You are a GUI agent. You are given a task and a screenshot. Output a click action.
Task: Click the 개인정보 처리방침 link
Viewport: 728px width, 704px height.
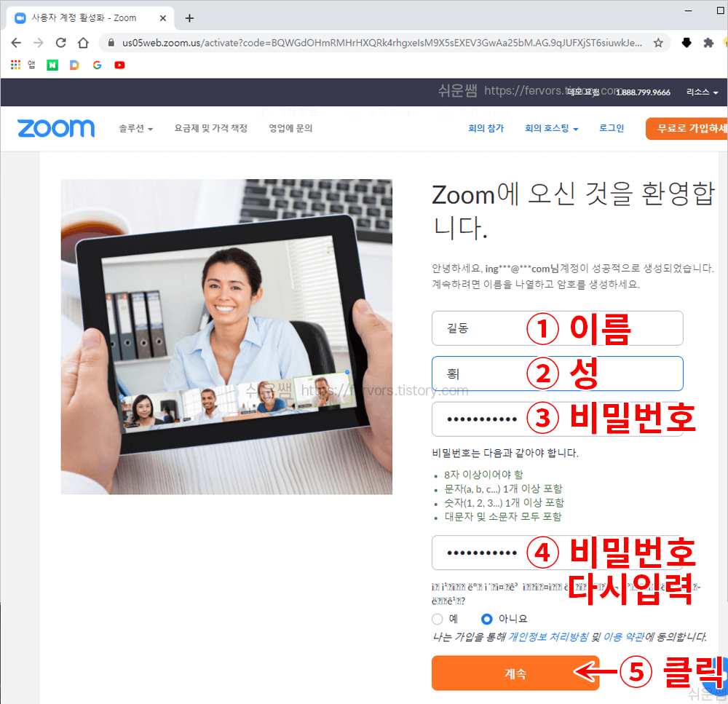coord(548,637)
